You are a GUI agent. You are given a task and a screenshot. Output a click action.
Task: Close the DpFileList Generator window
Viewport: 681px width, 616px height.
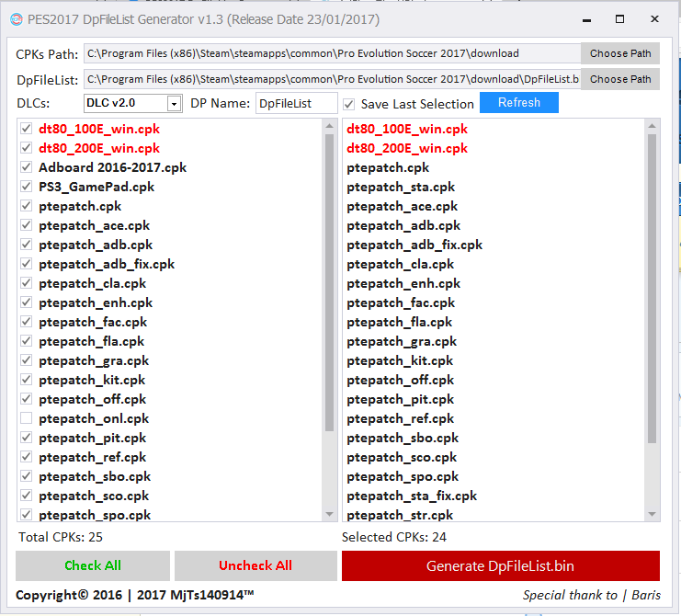[654, 19]
